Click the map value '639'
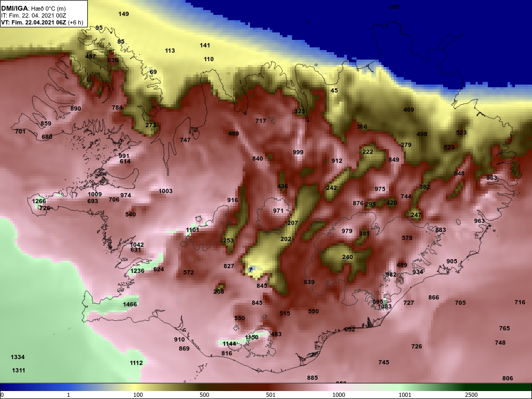532x399 pixels. pyautogui.click(x=309, y=282)
